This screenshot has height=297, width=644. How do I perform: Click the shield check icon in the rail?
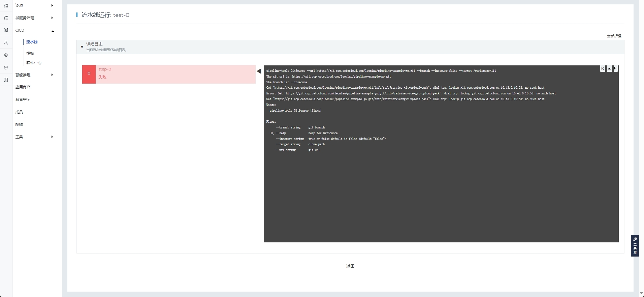point(6,67)
